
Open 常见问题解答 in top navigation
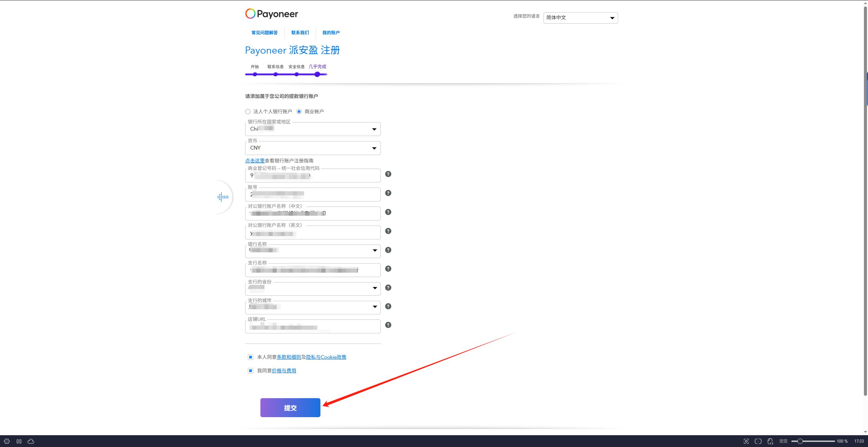[x=264, y=33]
